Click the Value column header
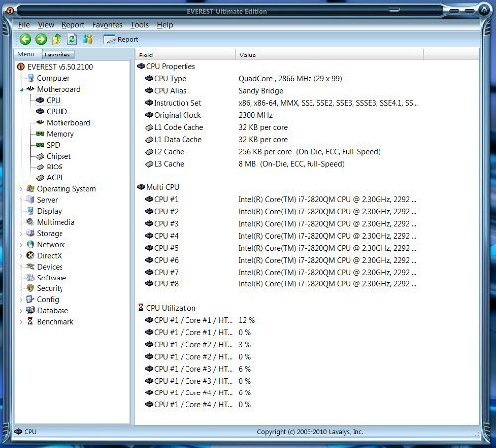This screenshot has height=448, width=496. point(329,55)
